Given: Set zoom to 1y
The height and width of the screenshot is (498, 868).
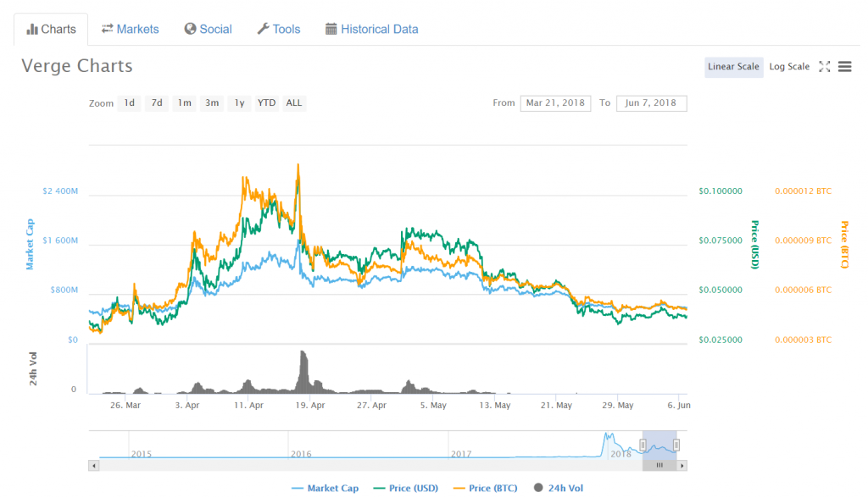Looking at the screenshot, I should click(x=239, y=103).
